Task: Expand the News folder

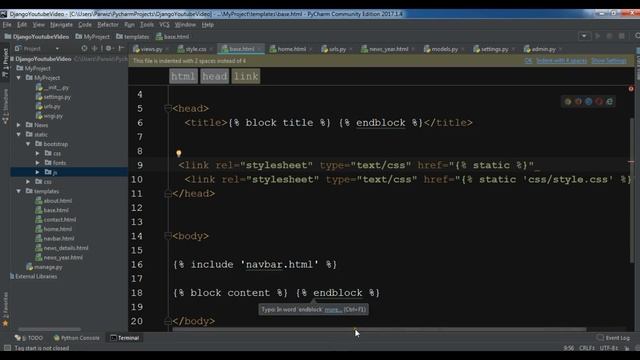Action: click(x=18, y=125)
